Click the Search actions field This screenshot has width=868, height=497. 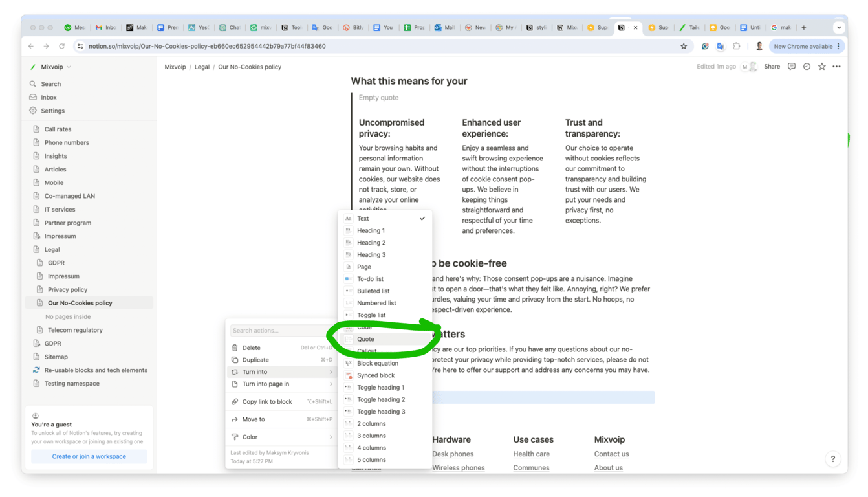(281, 331)
